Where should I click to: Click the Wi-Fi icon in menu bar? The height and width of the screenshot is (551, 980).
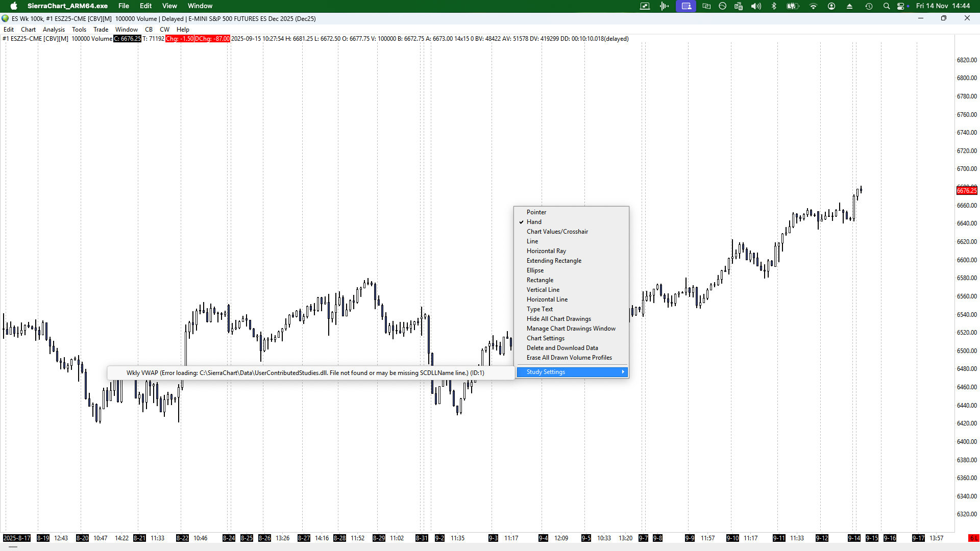click(813, 6)
